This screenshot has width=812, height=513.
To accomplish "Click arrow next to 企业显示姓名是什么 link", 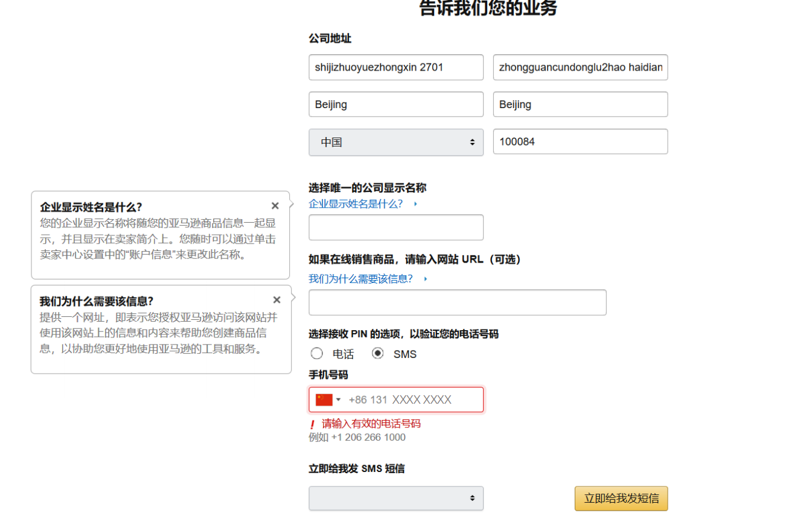I will pos(415,204).
